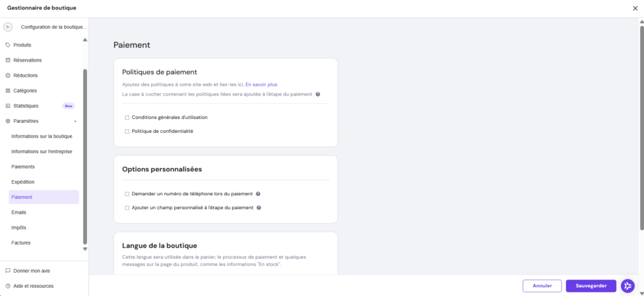The image size is (644, 296).
Task: Tick Demander un numéro de téléphone checkbox
Action: 127,194
